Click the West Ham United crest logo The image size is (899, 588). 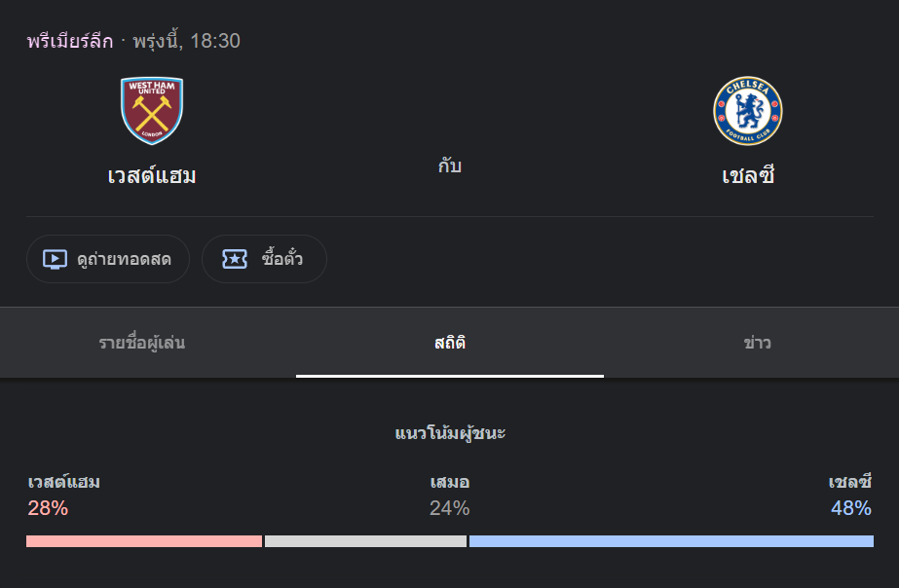pyautogui.click(x=152, y=111)
